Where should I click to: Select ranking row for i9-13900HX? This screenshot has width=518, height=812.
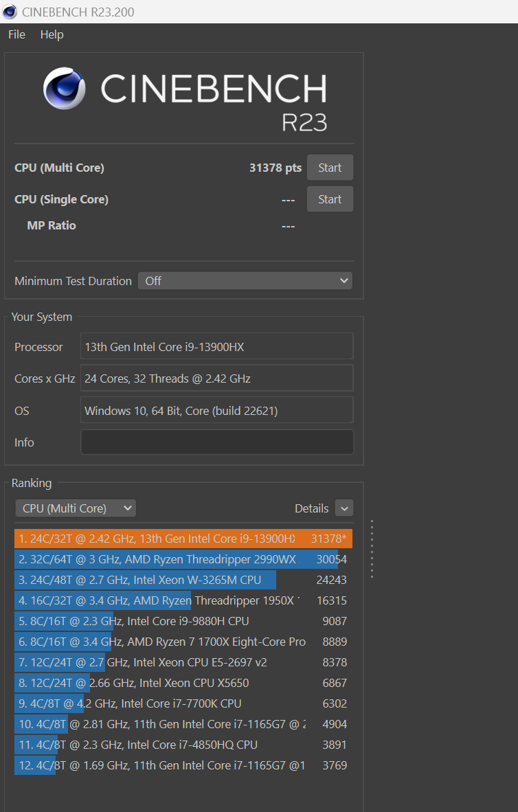(183, 539)
